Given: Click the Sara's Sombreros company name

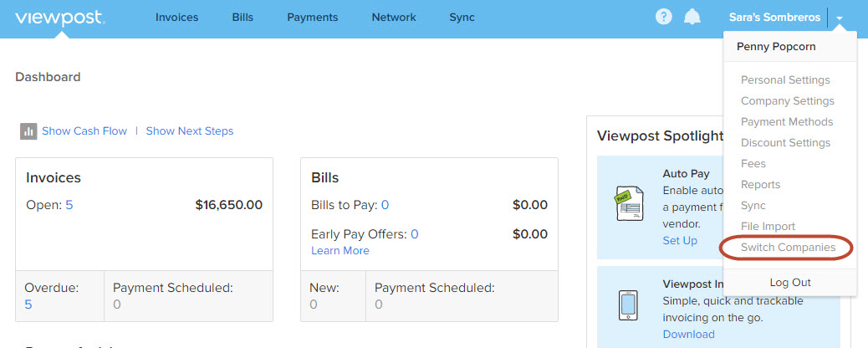Looking at the screenshot, I should [x=774, y=18].
